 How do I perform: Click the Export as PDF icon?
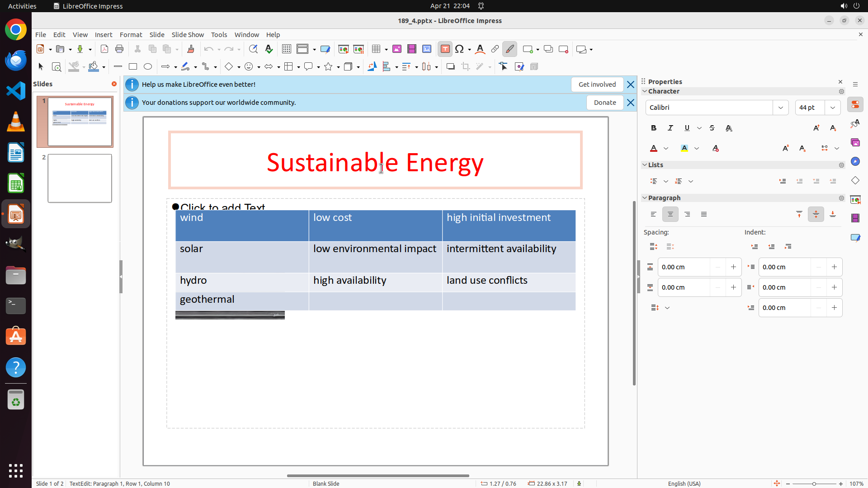[104, 49]
